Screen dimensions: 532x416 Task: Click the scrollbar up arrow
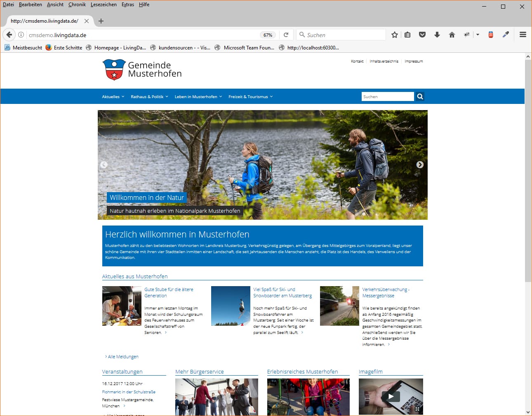[528, 56]
